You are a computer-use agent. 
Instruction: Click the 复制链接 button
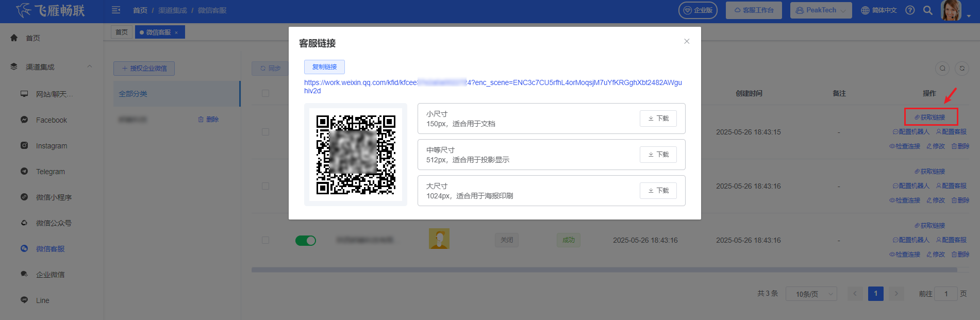324,67
